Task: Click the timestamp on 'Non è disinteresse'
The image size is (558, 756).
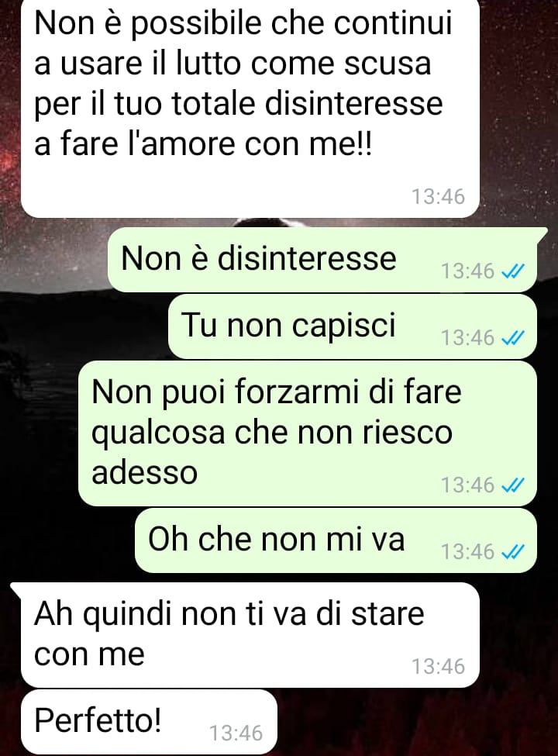Action: 468,271
